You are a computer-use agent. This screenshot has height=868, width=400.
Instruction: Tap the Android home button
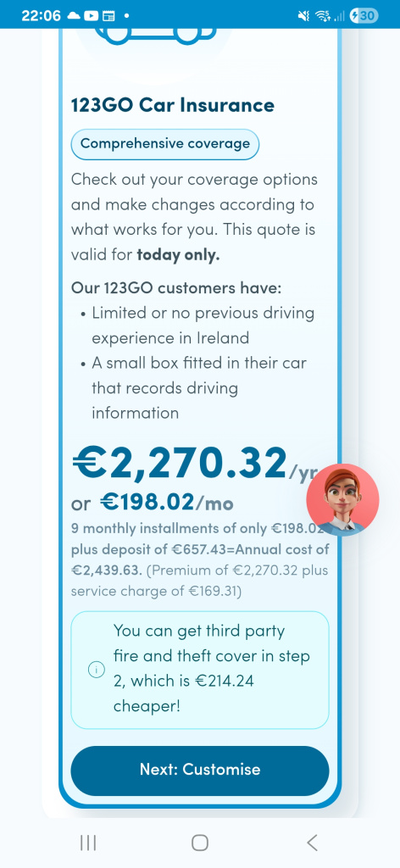tap(200, 843)
